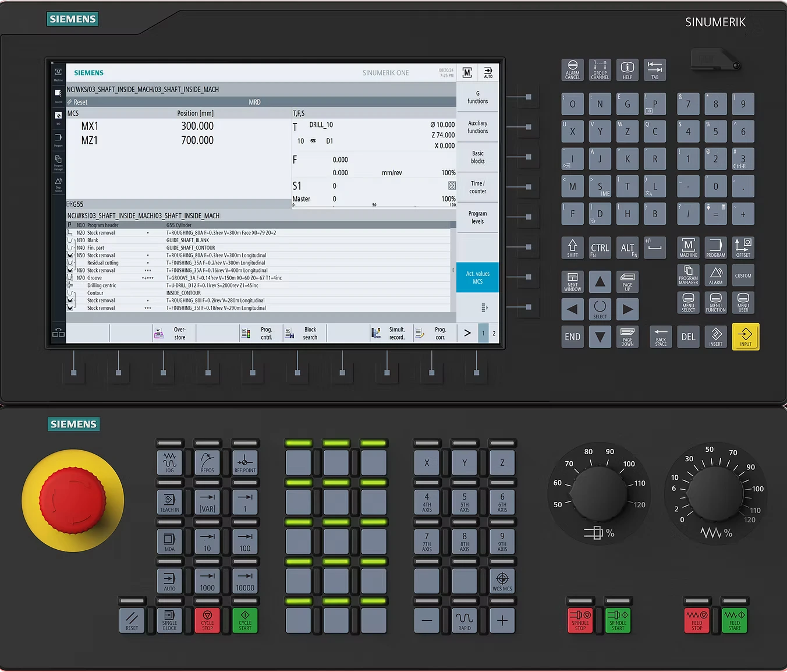Select the N70 Groove program row
The height and width of the screenshot is (672, 787).
tap(258, 278)
